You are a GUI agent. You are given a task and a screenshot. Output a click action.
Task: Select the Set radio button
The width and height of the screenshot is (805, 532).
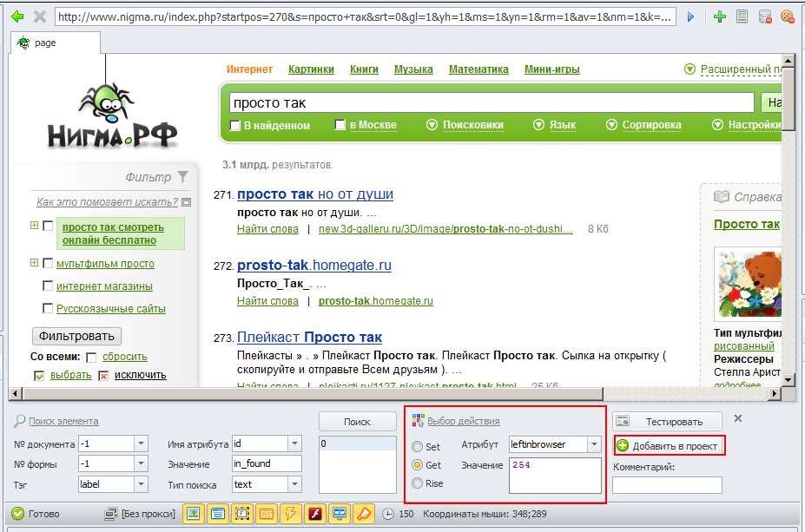[x=418, y=447]
